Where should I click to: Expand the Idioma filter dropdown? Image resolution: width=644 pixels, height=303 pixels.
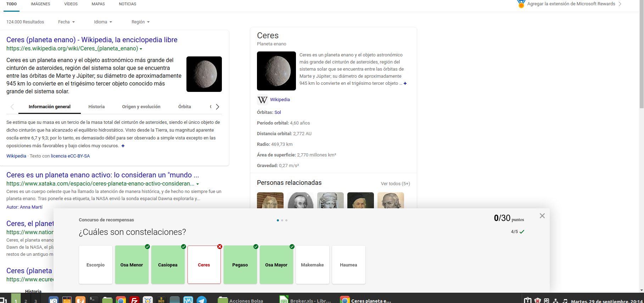[103, 22]
